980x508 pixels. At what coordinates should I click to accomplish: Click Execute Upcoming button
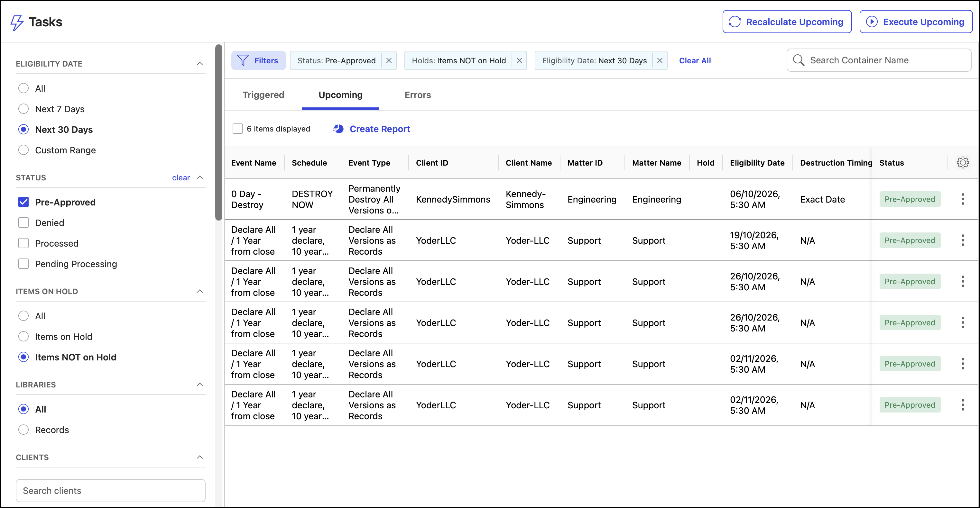(916, 22)
